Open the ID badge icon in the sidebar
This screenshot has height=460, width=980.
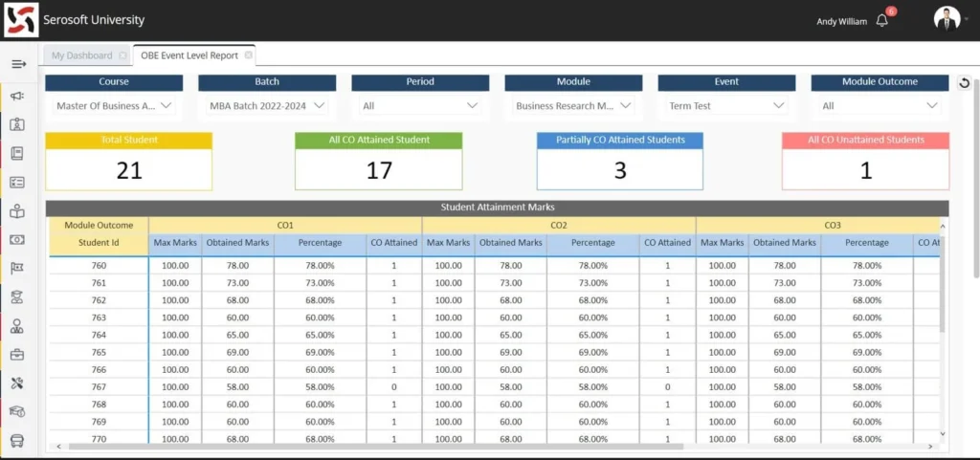tap(17, 124)
